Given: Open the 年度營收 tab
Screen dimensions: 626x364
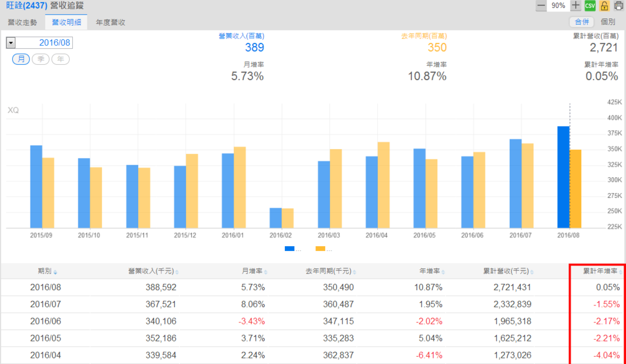Looking at the screenshot, I should 111,23.
